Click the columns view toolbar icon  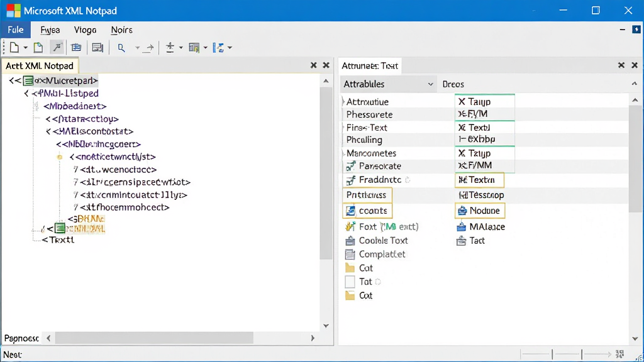point(194,48)
